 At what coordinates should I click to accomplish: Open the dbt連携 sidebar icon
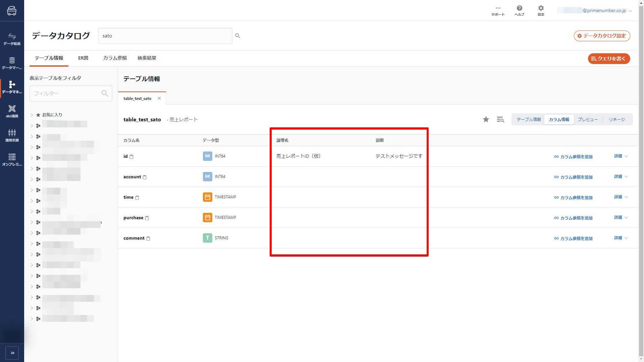(x=12, y=111)
